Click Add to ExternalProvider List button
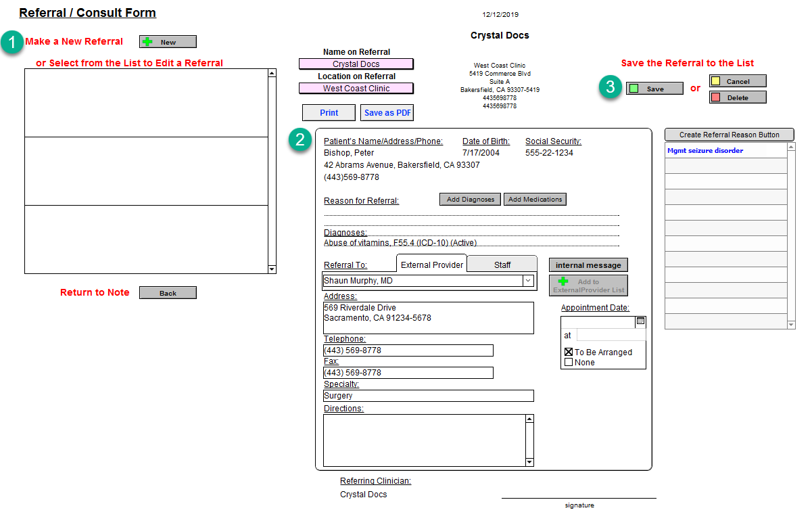Viewport: 812px width, 525px height. pos(588,286)
